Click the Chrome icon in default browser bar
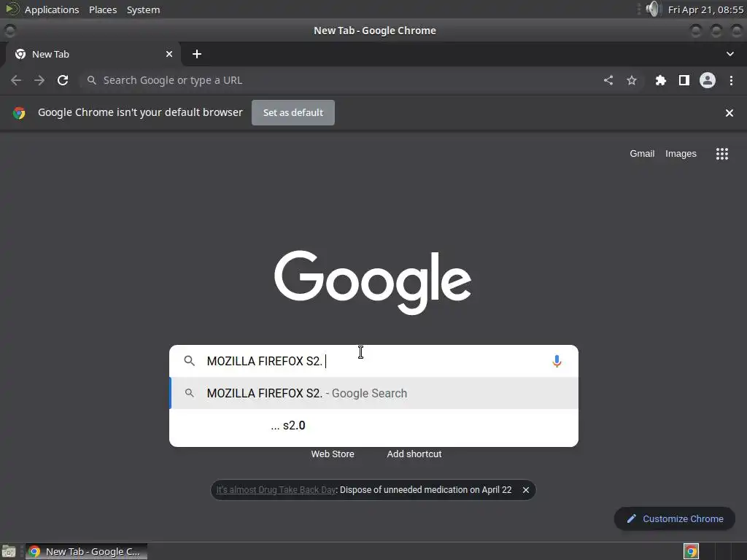The image size is (747, 560). pyautogui.click(x=19, y=113)
